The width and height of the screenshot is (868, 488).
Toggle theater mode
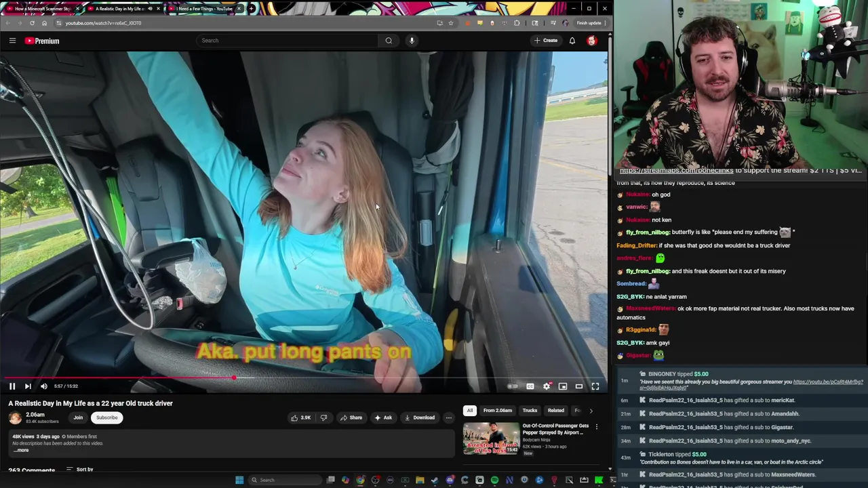(579, 386)
